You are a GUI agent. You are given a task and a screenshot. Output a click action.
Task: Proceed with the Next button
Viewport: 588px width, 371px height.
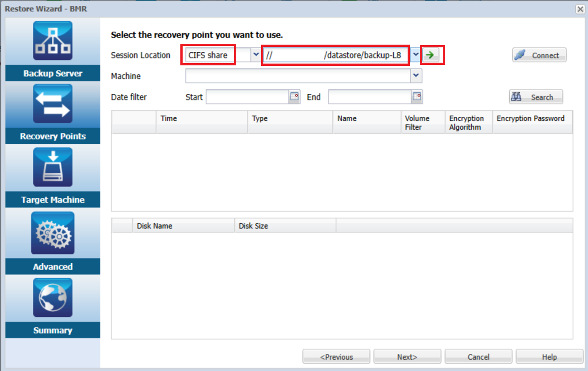click(407, 357)
